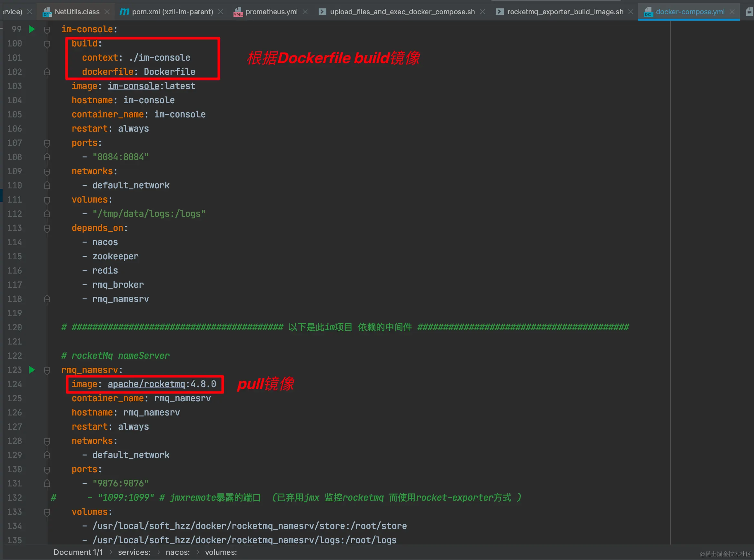
Task: Follow the im-console image link
Action: (133, 86)
